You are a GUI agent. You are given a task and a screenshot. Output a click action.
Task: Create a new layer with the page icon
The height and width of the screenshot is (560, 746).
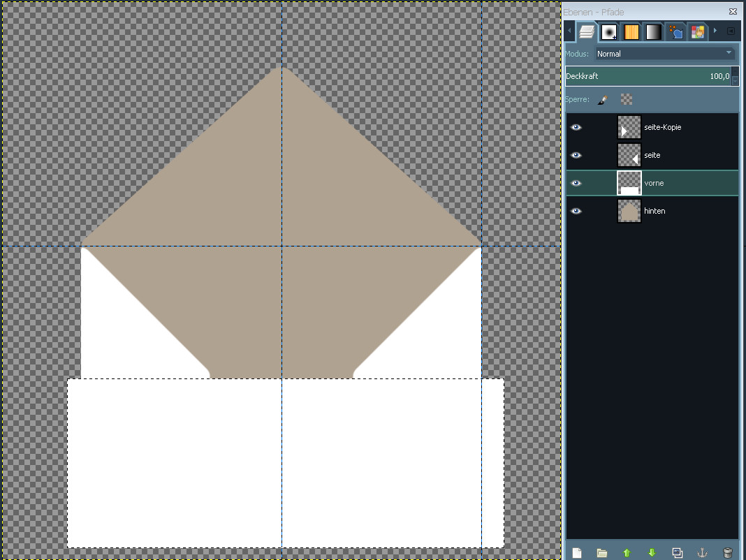tap(577, 553)
